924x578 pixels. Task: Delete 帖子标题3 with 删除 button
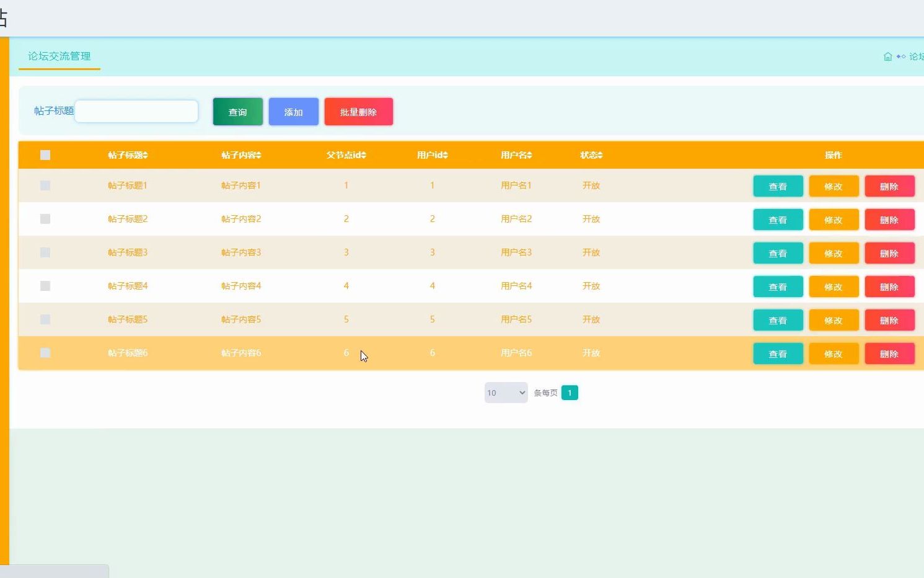point(890,253)
